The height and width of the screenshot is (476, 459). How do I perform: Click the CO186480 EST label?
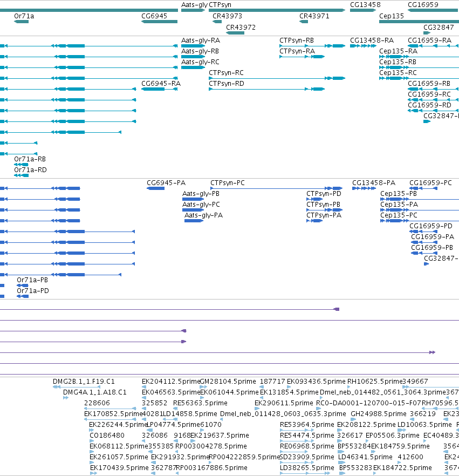click(x=107, y=436)
